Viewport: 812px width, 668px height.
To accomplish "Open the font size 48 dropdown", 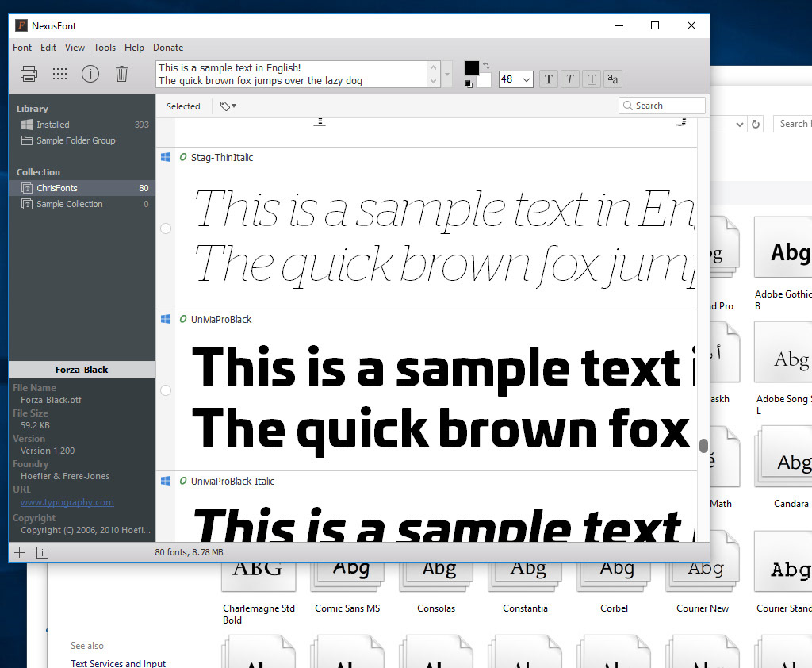I will [x=527, y=79].
